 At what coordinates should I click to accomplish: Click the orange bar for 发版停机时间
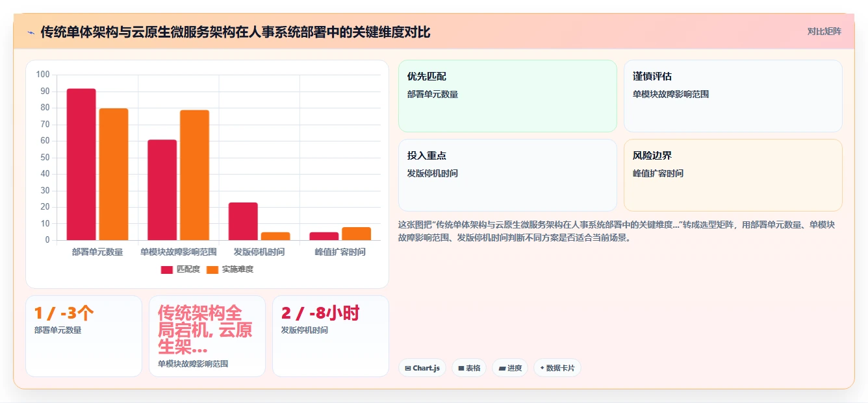[275, 236]
